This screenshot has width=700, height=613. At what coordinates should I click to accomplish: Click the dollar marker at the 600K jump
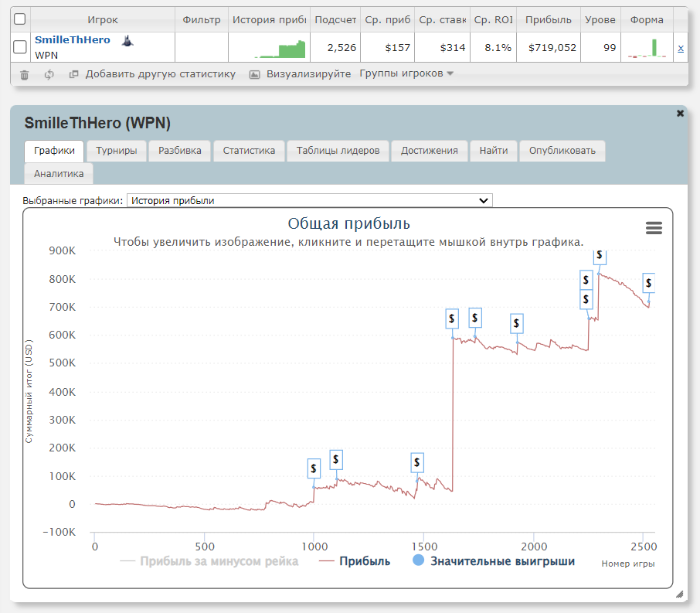(453, 318)
